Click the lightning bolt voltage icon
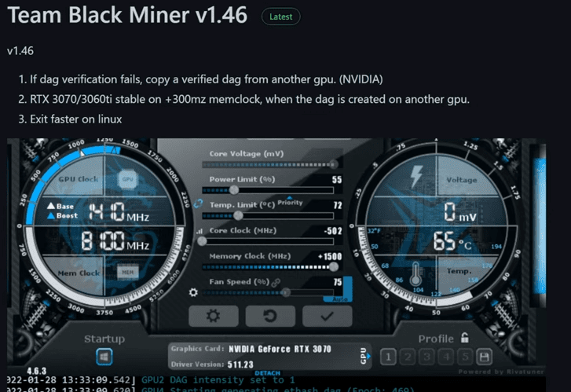This screenshot has height=392, width=571. [x=416, y=176]
